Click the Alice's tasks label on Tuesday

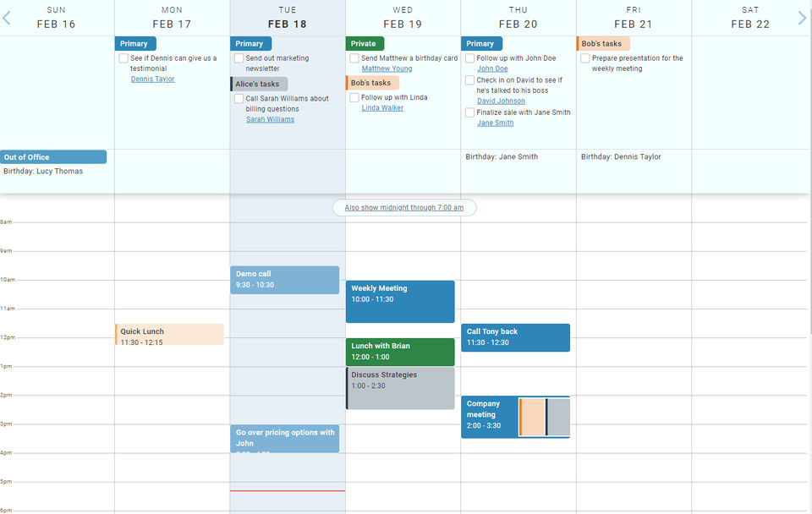pos(259,84)
